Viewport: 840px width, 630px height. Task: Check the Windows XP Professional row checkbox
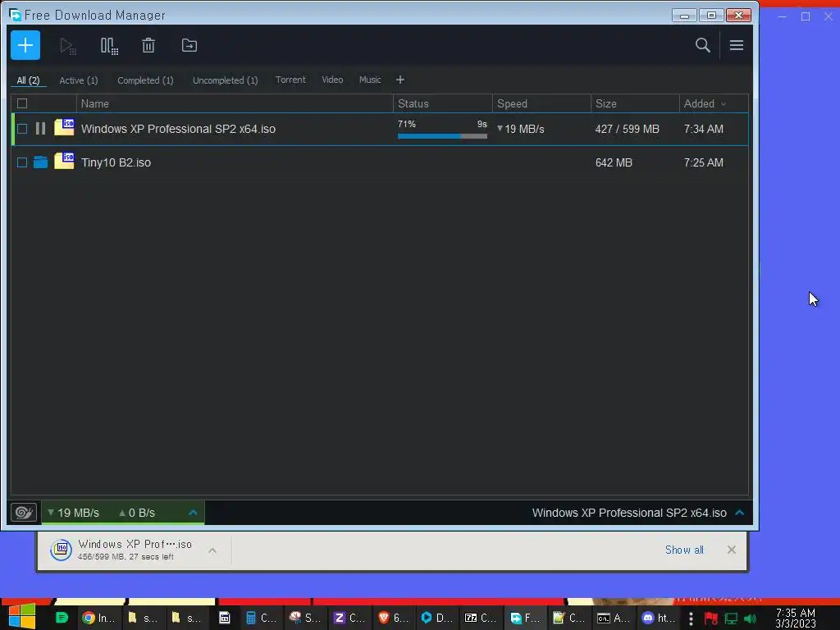coord(22,129)
